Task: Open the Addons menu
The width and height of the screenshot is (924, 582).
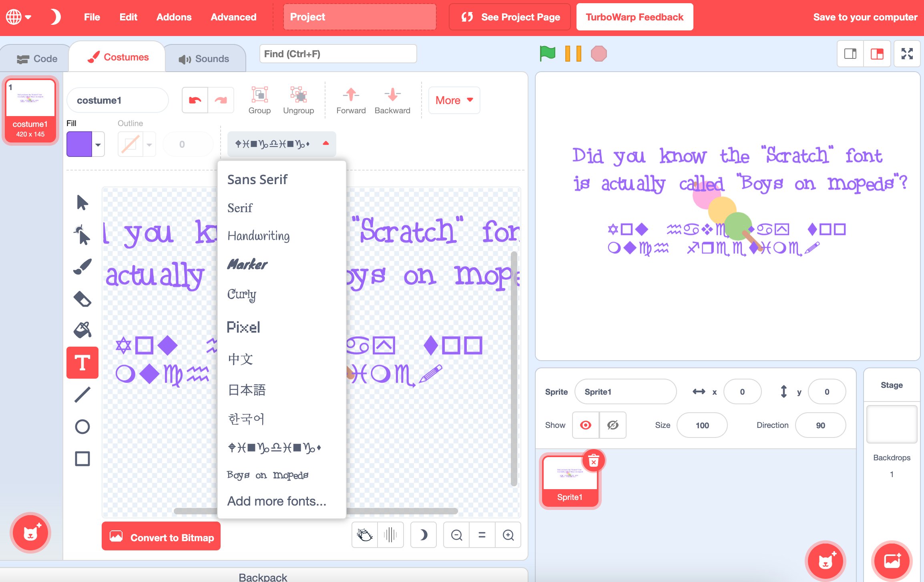Action: coord(174,17)
